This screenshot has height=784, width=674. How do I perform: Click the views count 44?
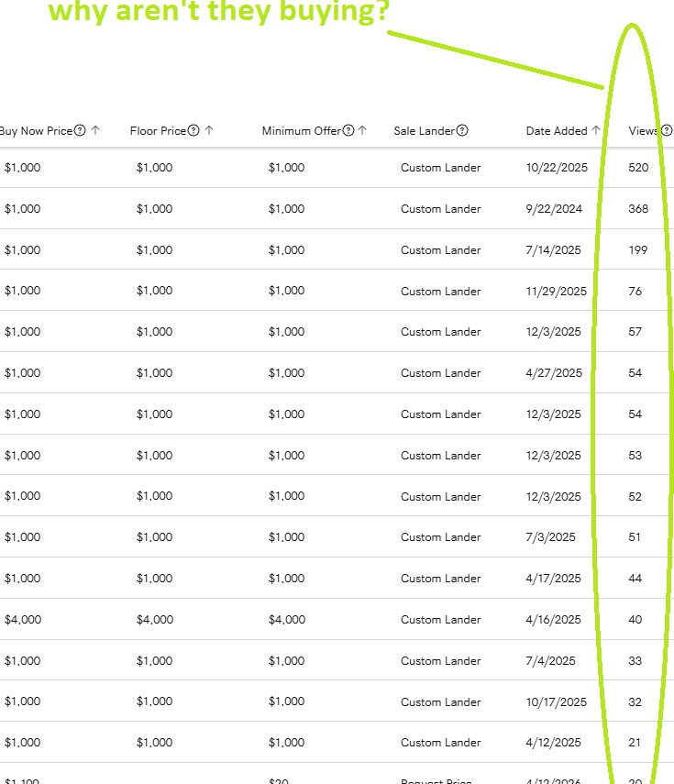coord(635,579)
